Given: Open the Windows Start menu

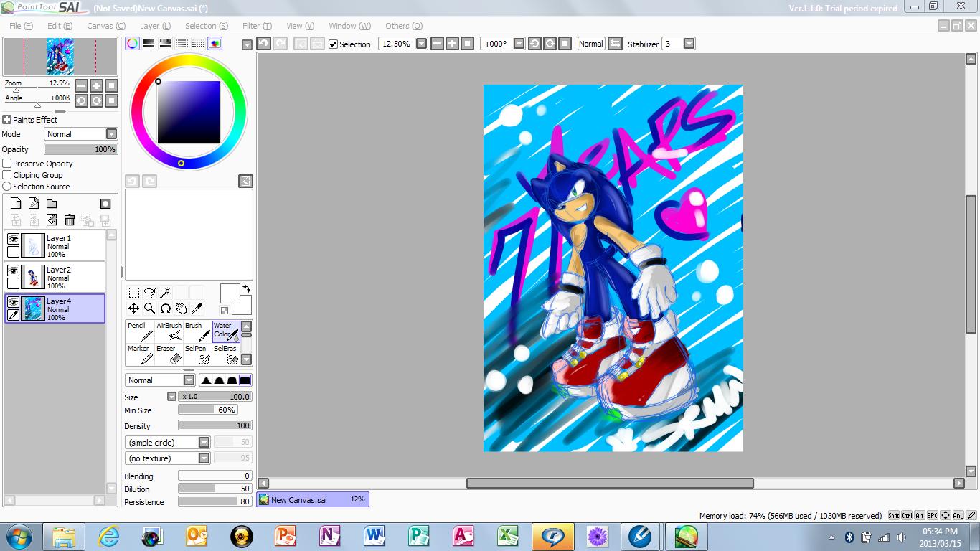Looking at the screenshot, I should tap(17, 537).
